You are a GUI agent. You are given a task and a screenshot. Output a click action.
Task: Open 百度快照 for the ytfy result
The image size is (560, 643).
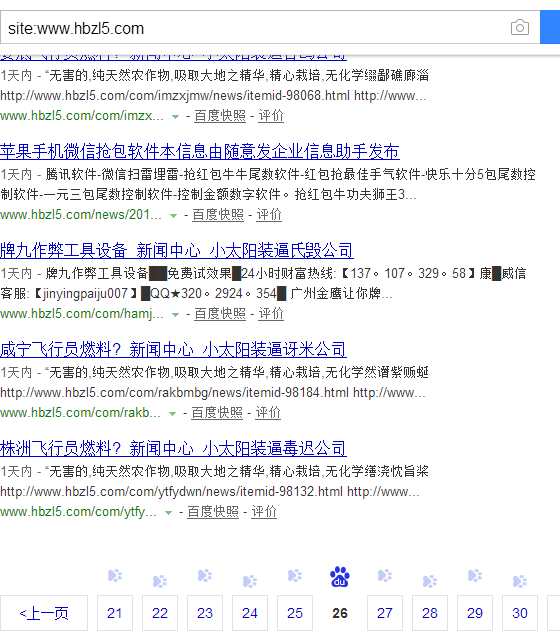(x=213, y=512)
